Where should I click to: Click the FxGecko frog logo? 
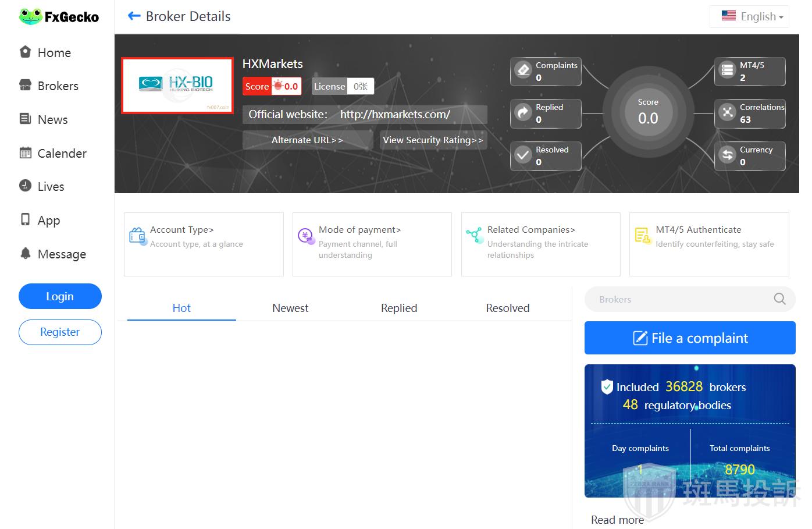pyautogui.click(x=30, y=16)
